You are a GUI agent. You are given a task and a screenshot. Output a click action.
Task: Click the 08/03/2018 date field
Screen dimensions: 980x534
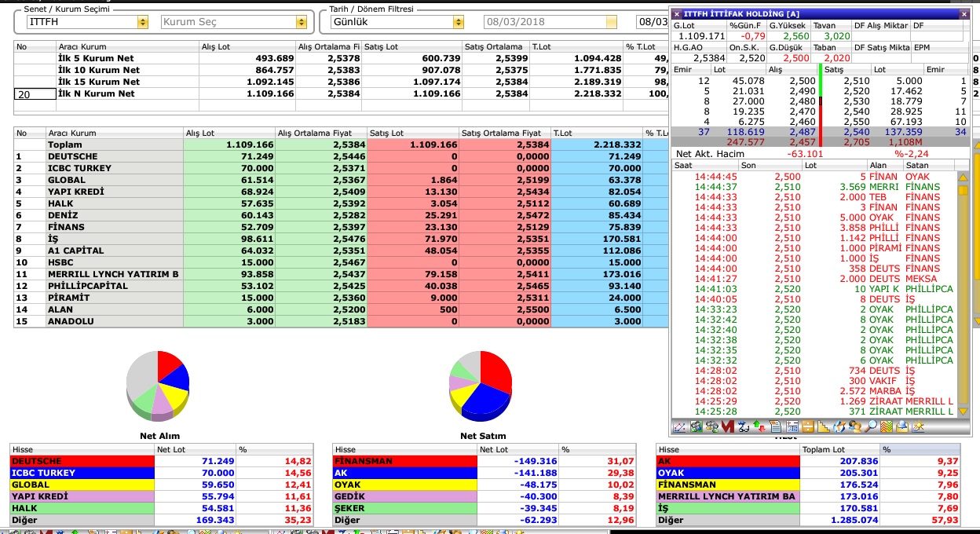point(550,22)
